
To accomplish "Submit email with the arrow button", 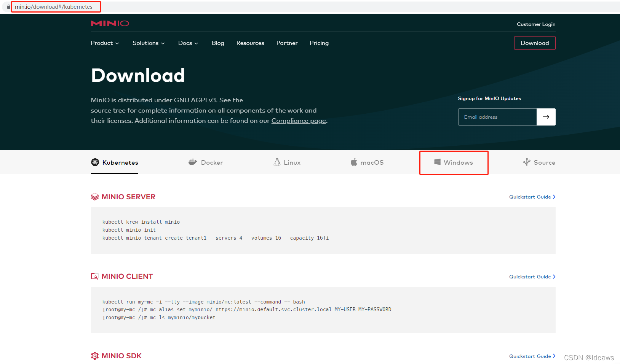I will click(x=546, y=117).
